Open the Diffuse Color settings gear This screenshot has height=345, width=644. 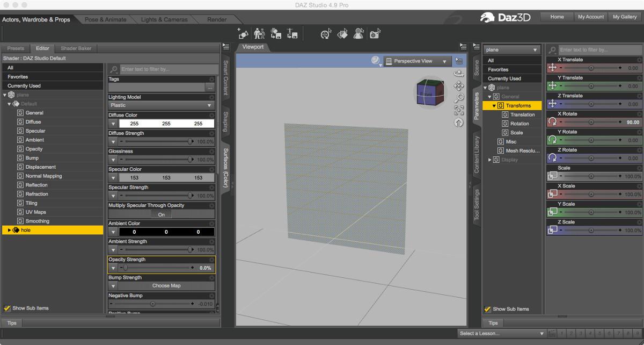[x=211, y=115]
